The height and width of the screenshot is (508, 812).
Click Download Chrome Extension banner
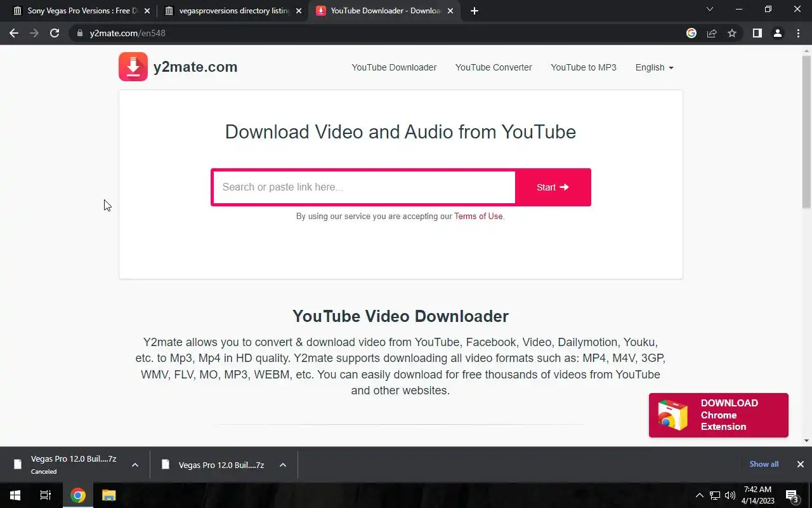(x=718, y=415)
